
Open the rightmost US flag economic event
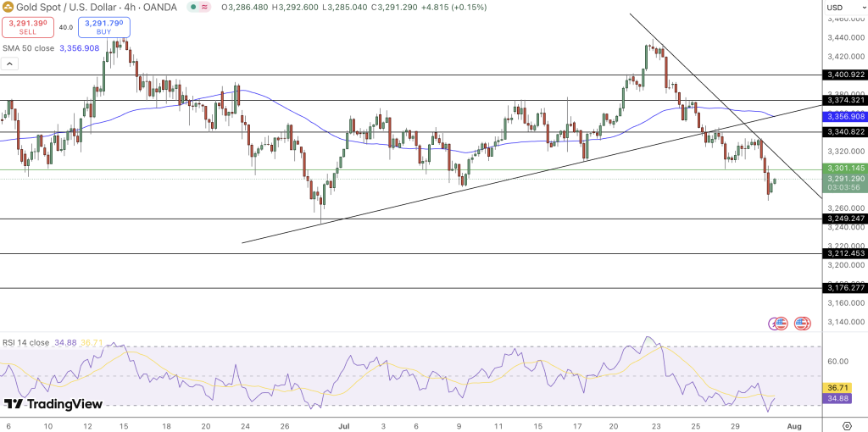[x=802, y=324]
